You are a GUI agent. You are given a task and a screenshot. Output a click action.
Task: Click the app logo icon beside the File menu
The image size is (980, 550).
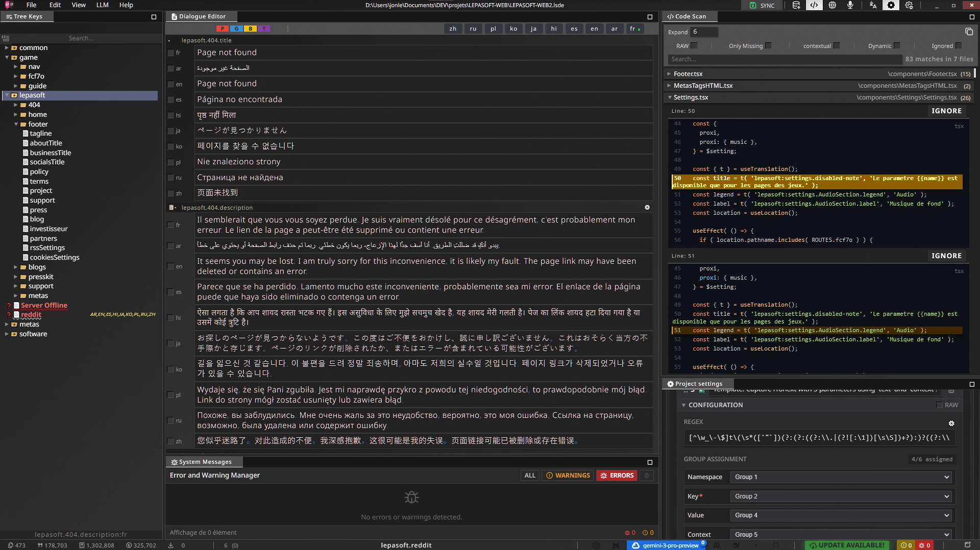[x=9, y=5]
